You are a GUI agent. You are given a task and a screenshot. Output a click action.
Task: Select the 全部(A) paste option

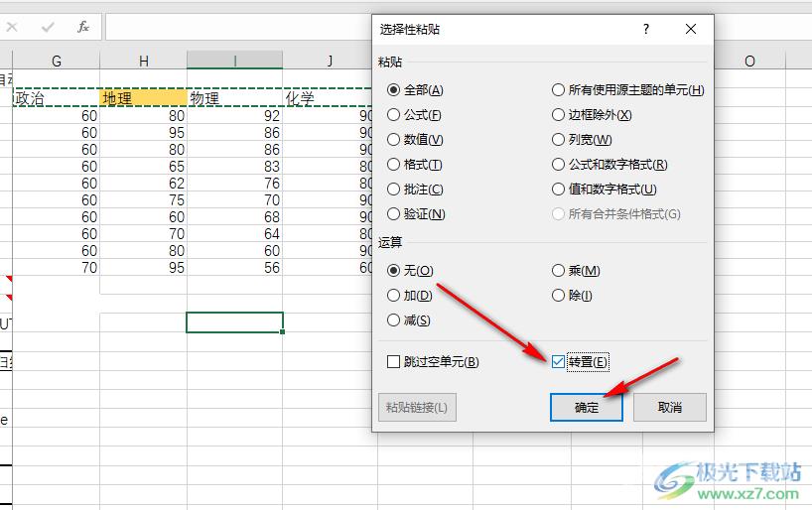[x=415, y=90]
